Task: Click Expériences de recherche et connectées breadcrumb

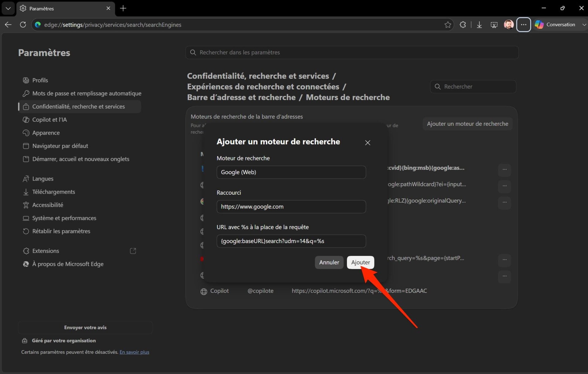Action: (263, 87)
